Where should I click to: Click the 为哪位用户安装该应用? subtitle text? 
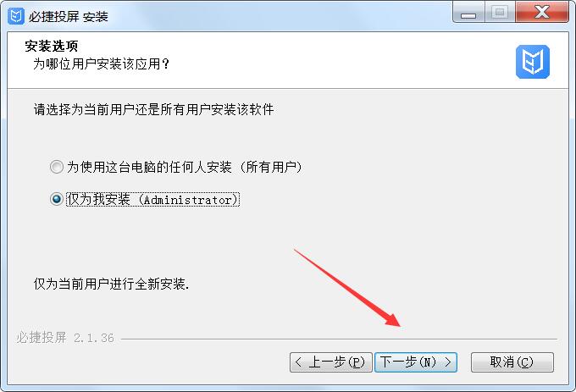coord(101,63)
